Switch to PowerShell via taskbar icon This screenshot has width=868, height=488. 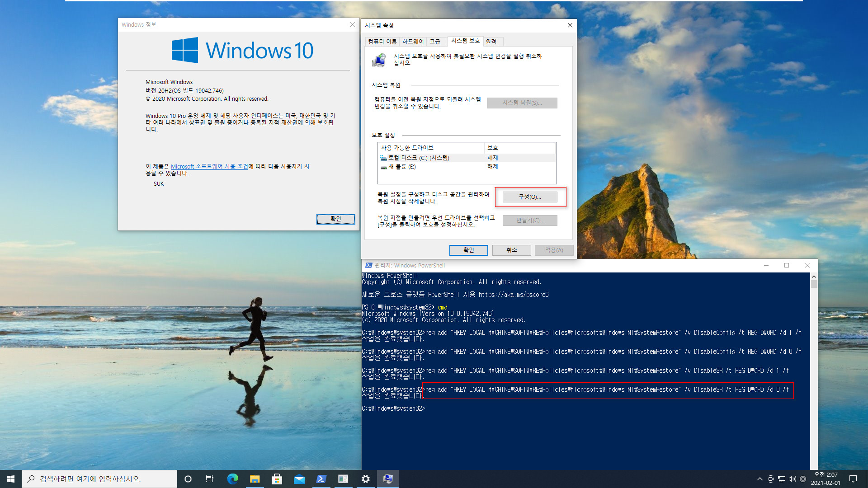click(321, 479)
